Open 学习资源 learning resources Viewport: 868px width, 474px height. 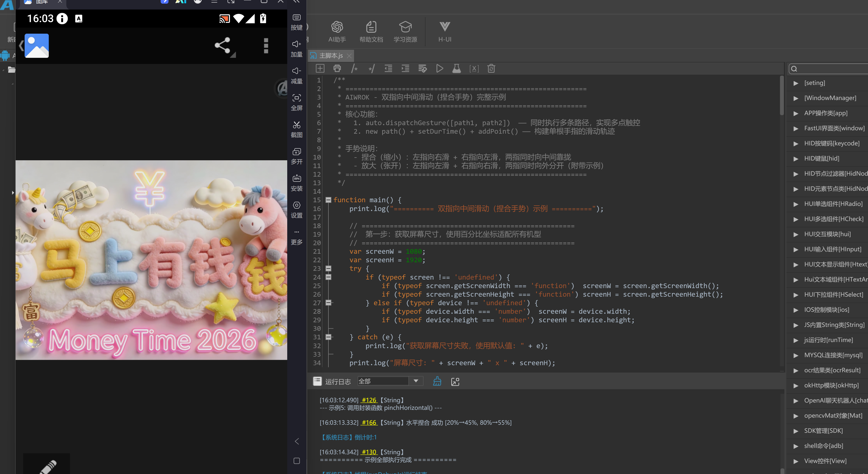click(x=405, y=32)
